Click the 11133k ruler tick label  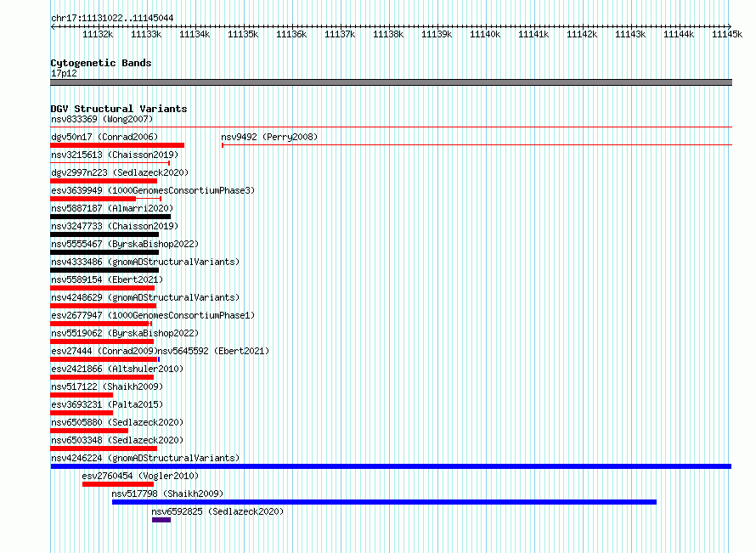click(x=146, y=34)
